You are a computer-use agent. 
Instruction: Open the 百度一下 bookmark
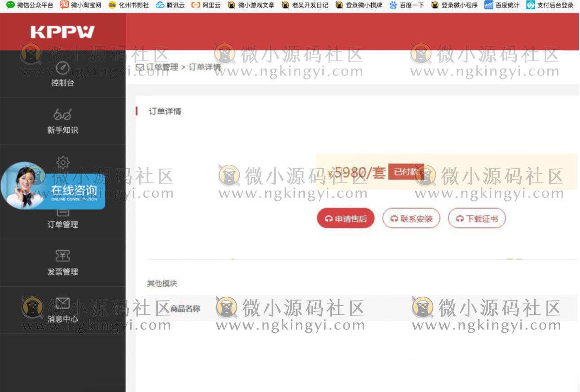point(394,5)
